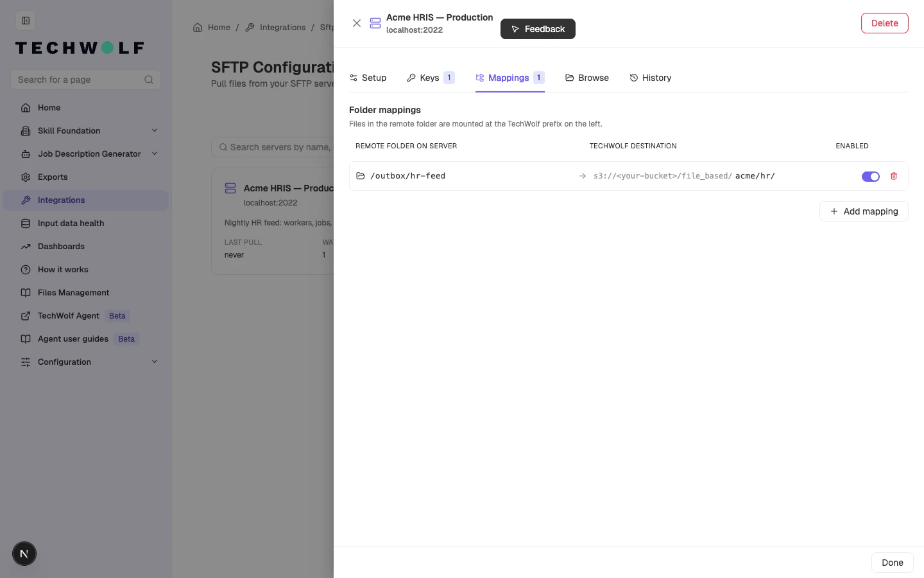
Task: Click the Feedback button
Action: tap(538, 29)
